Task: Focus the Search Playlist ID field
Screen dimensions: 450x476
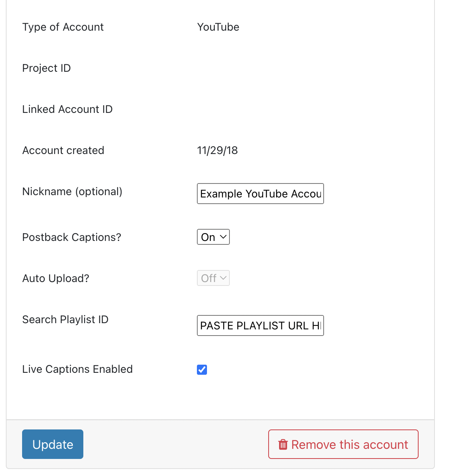Action: pos(260,325)
